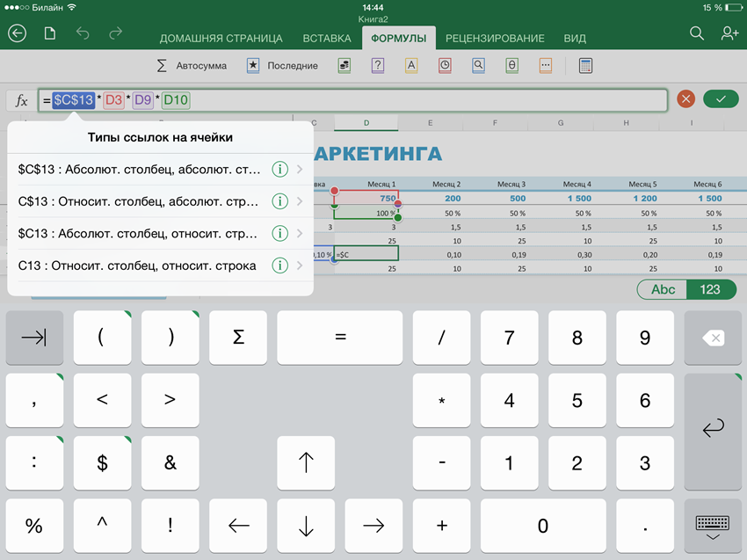
Task: Tap the back arrow icon
Action: click(x=18, y=33)
